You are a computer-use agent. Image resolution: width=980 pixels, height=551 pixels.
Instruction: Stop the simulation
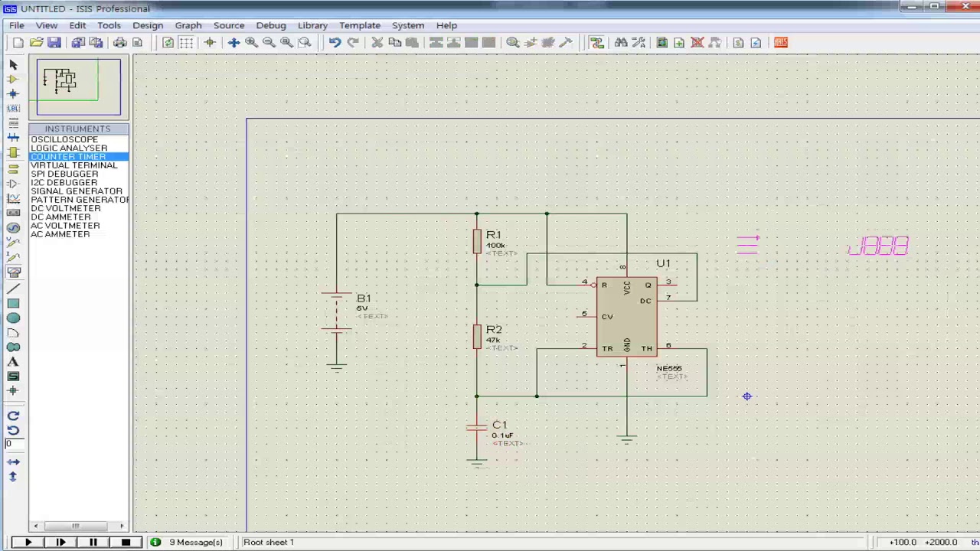tap(126, 543)
